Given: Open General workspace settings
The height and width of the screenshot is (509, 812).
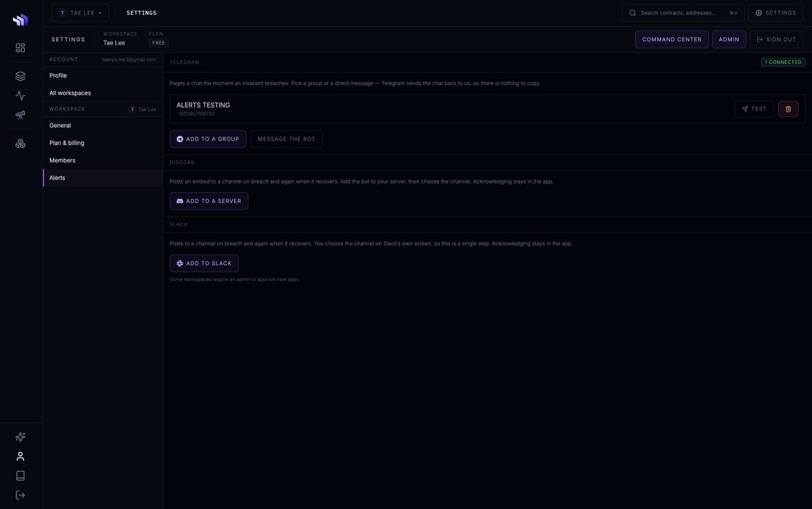Looking at the screenshot, I should (103, 125).
